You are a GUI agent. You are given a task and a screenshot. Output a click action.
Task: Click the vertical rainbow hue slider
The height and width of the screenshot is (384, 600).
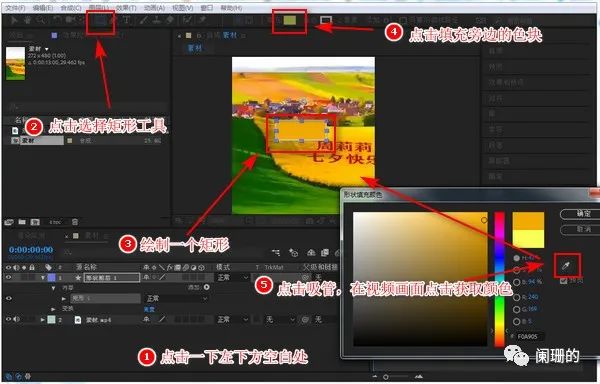pos(499,279)
